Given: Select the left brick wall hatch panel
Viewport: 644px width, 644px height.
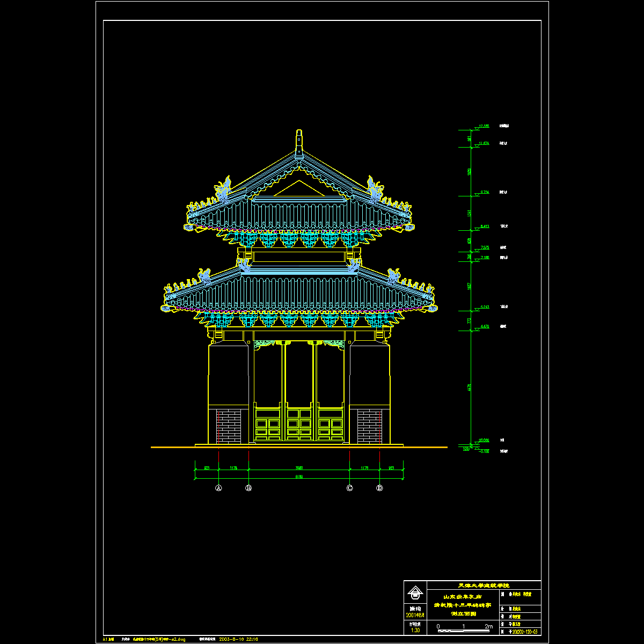Looking at the screenshot, I should pyautogui.click(x=228, y=427).
